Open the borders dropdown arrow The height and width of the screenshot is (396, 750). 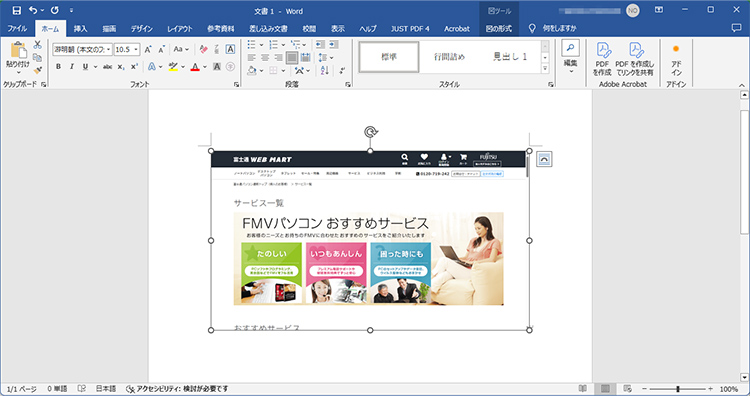283,71
